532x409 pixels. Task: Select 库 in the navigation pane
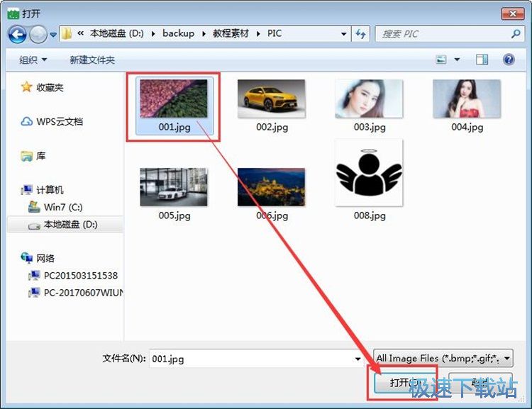coord(40,156)
